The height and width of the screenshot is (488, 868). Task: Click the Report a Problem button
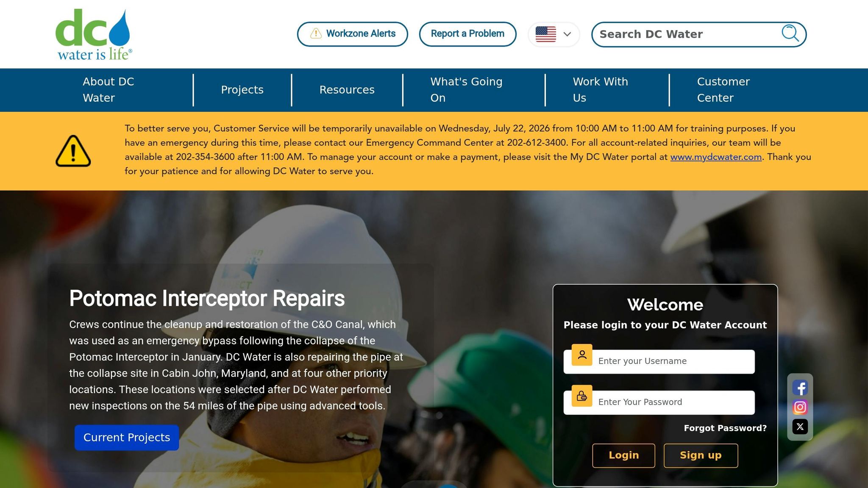pos(468,34)
